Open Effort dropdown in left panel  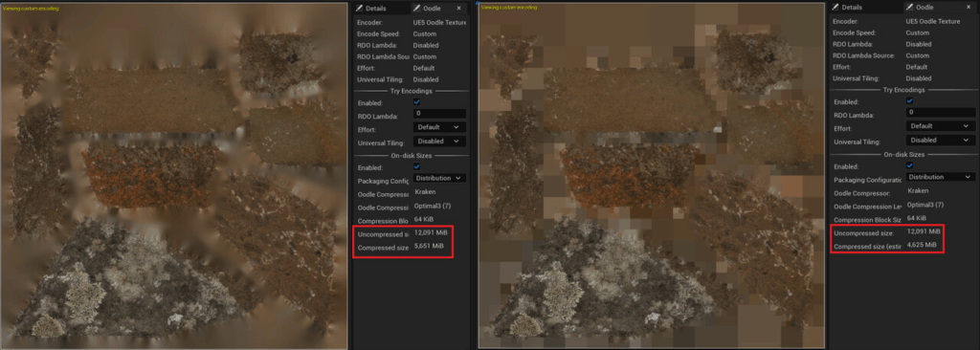tap(438, 127)
